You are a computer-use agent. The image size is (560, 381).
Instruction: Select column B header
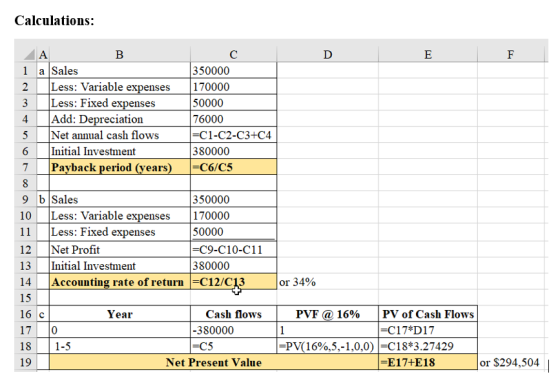[x=120, y=55]
